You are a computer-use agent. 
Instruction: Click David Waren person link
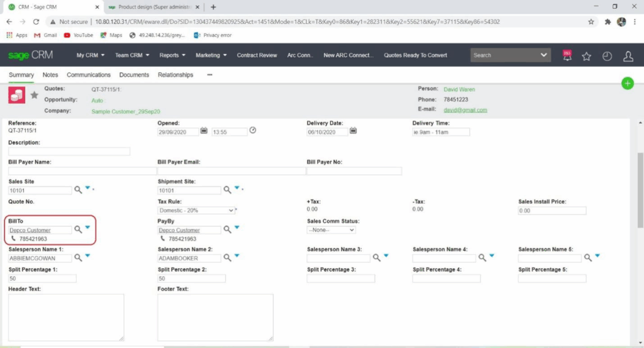(x=459, y=89)
